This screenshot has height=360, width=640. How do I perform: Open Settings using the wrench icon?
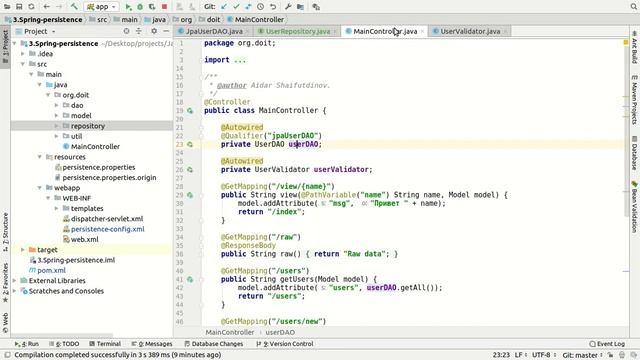click(x=288, y=7)
